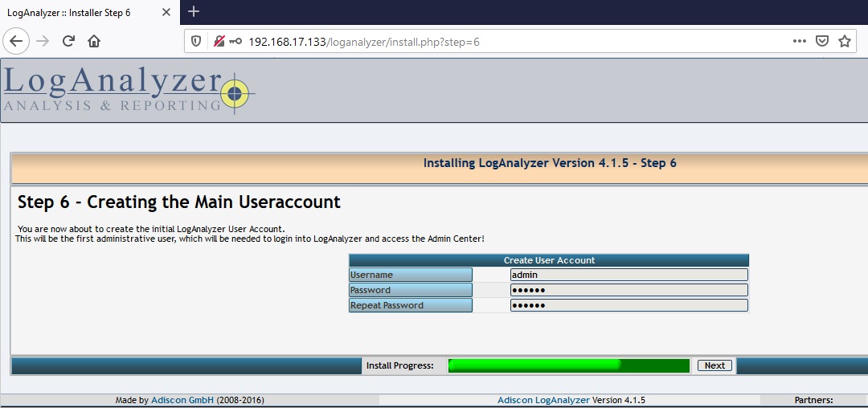Viewport: 868px width, 408px height.
Task: Click the Next button
Action: click(714, 365)
